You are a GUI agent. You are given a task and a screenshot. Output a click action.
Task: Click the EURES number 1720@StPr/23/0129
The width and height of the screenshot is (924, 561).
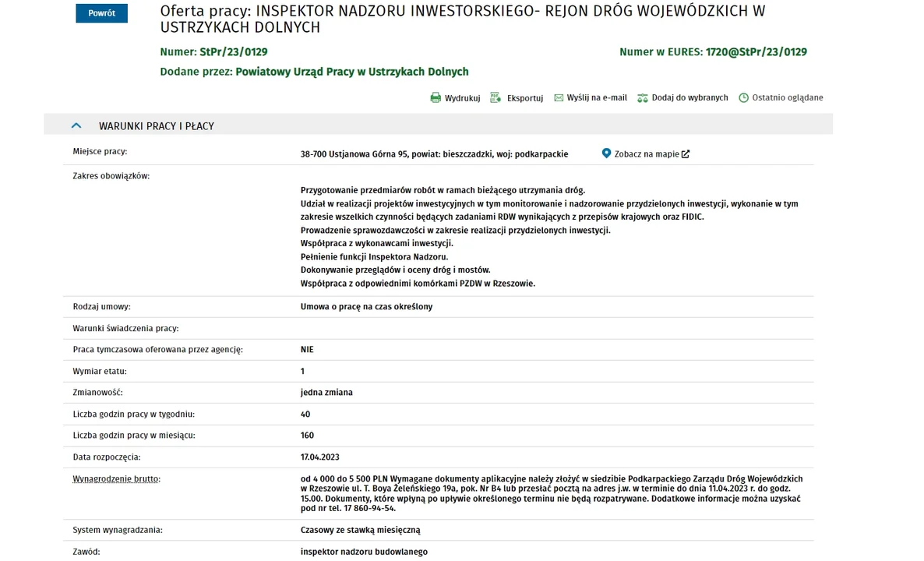coord(756,52)
